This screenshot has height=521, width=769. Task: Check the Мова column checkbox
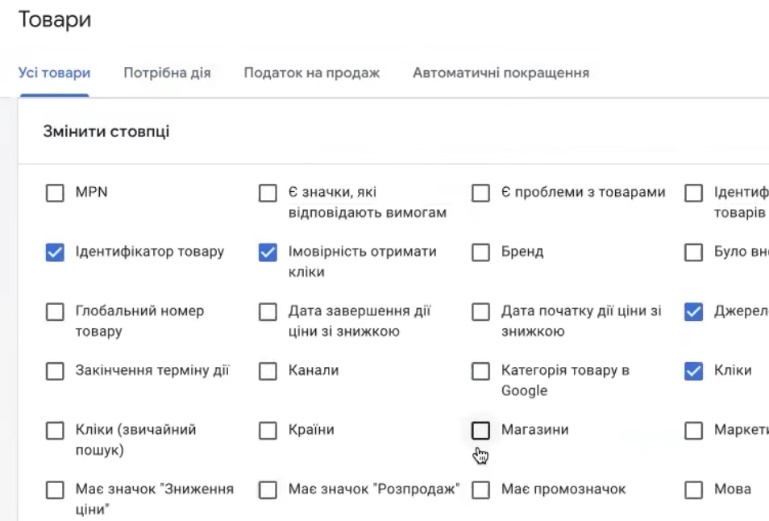click(694, 490)
